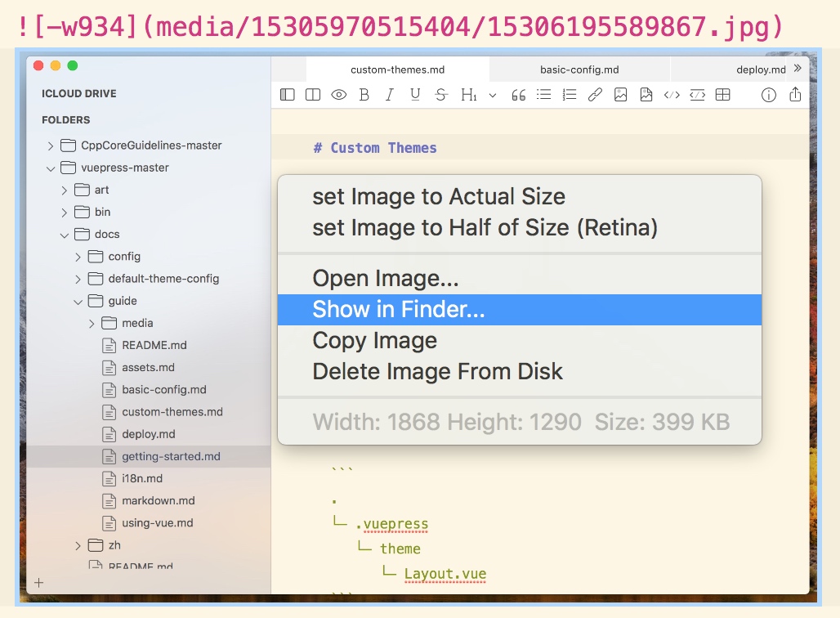The height and width of the screenshot is (618, 840).
Task: Click the '.vuepress' text in editor
Action: [392, 524]
